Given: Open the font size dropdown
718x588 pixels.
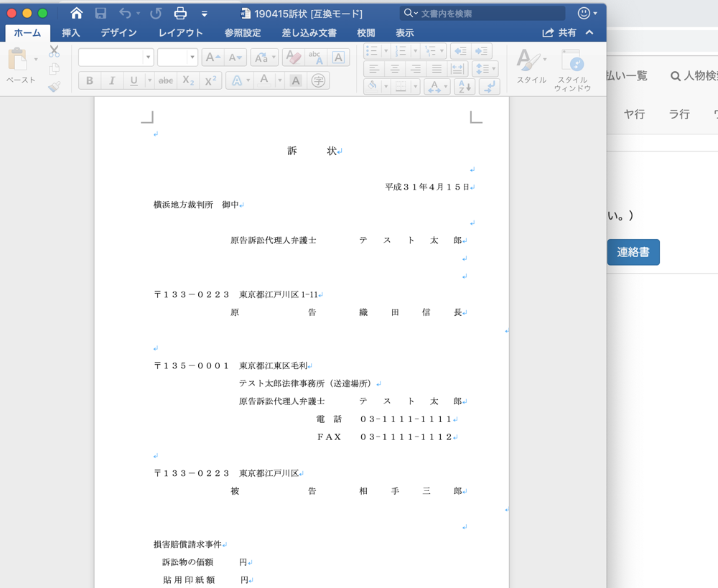Looking at the screenshot, I should (x=192, y=57).
